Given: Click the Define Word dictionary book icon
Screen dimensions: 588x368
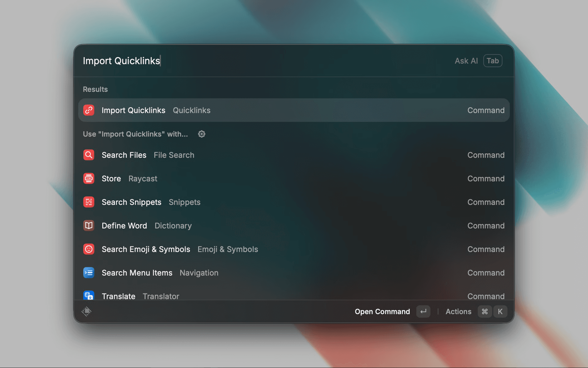Looking at the screenshot, I should (89, 226).
